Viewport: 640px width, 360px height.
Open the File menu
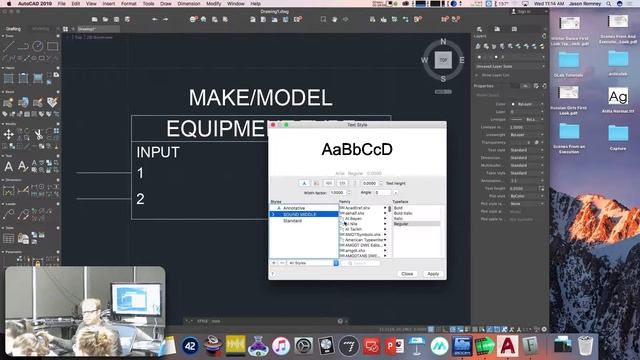pos(62,4)
